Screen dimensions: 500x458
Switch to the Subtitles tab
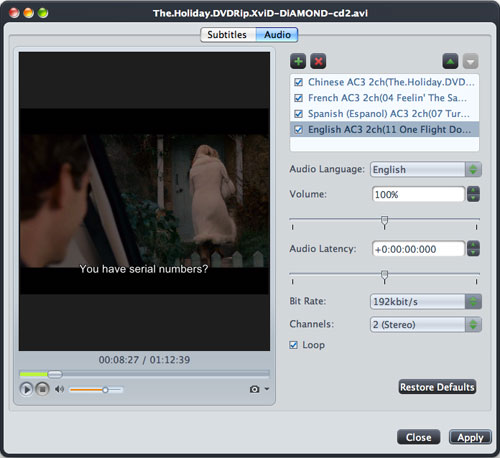[228, 35]
